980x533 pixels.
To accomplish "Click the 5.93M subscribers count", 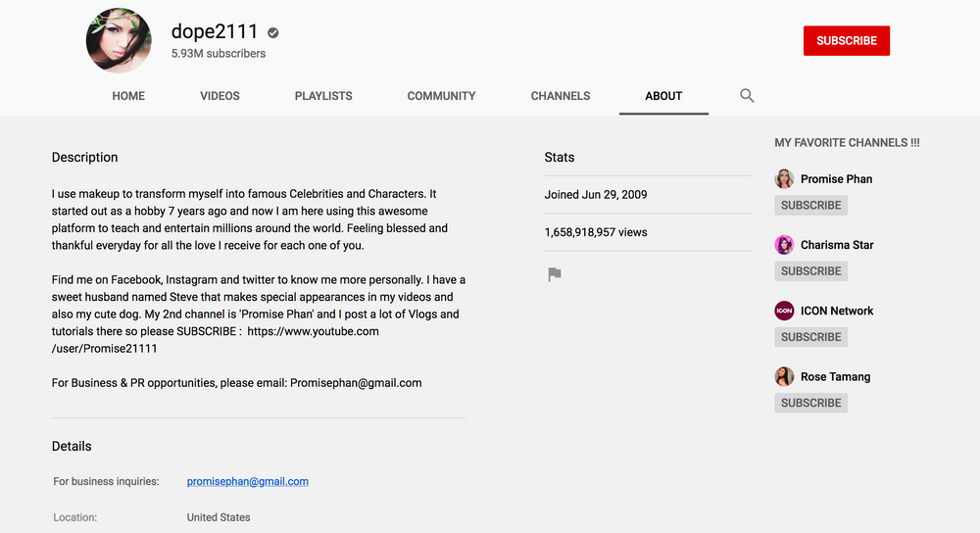I will (x=219, y=54).
